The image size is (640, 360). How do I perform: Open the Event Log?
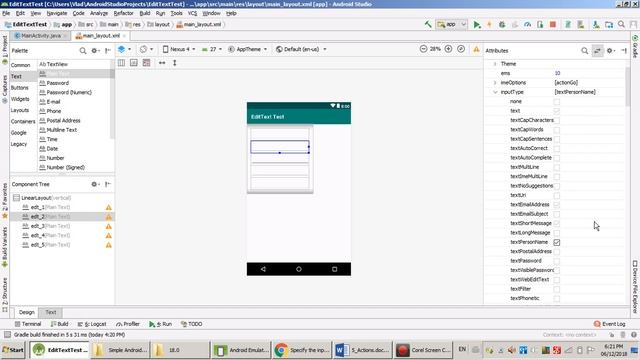(610, 324)
